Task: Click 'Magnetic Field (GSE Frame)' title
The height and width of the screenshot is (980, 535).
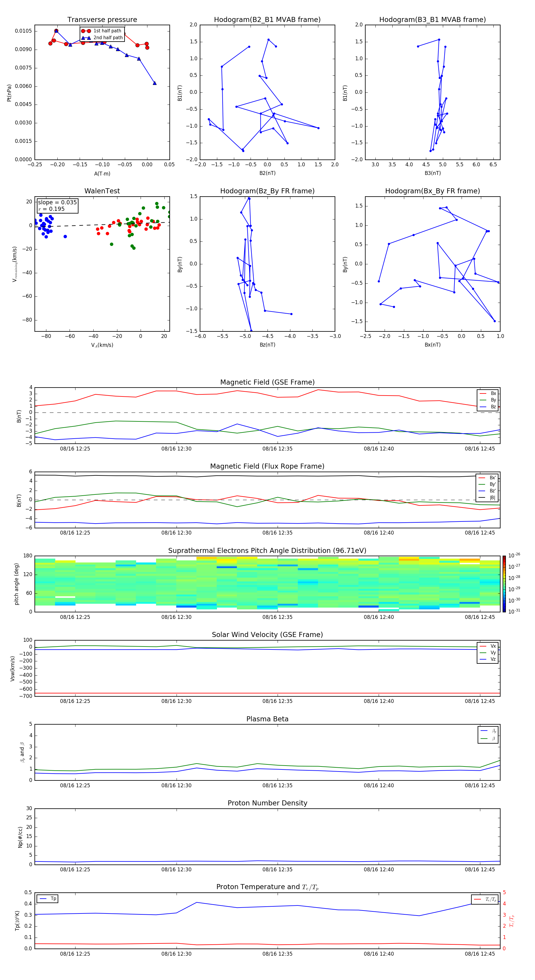Action: 267,382
